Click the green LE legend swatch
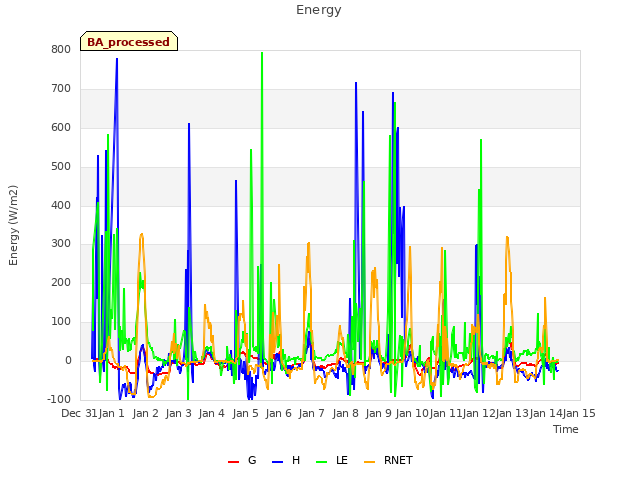Screen dimensions: 640x480 click(x=322, y=462)
